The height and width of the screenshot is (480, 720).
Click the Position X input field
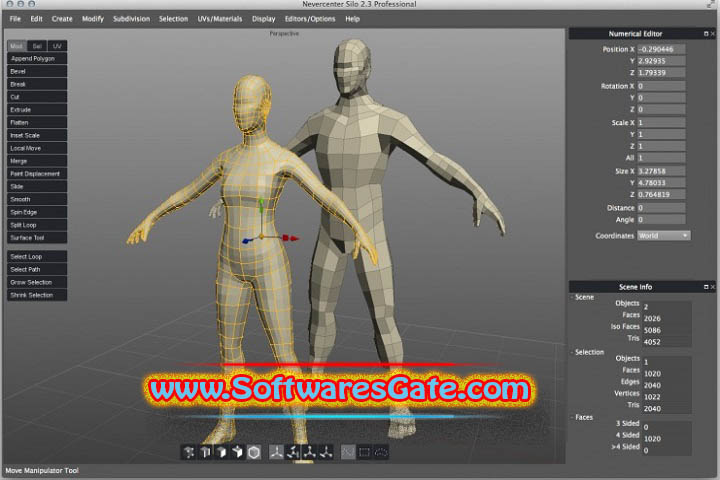(661, 49)
